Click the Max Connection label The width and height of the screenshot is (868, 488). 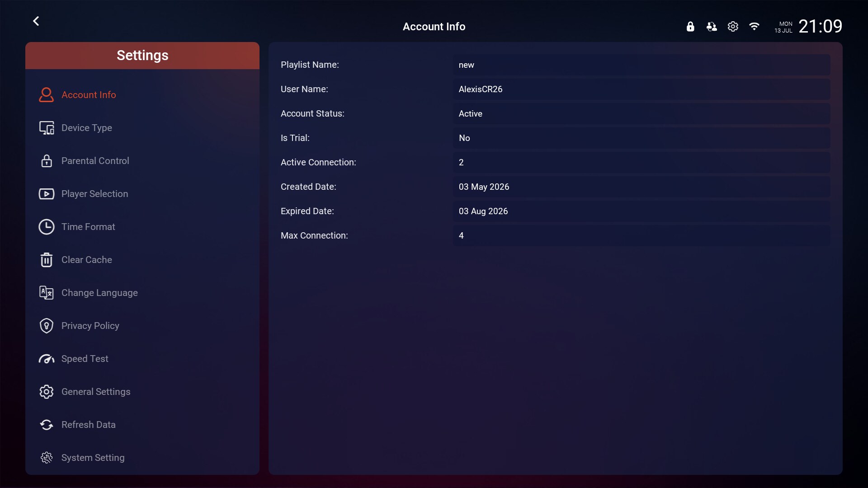(314, 236)
